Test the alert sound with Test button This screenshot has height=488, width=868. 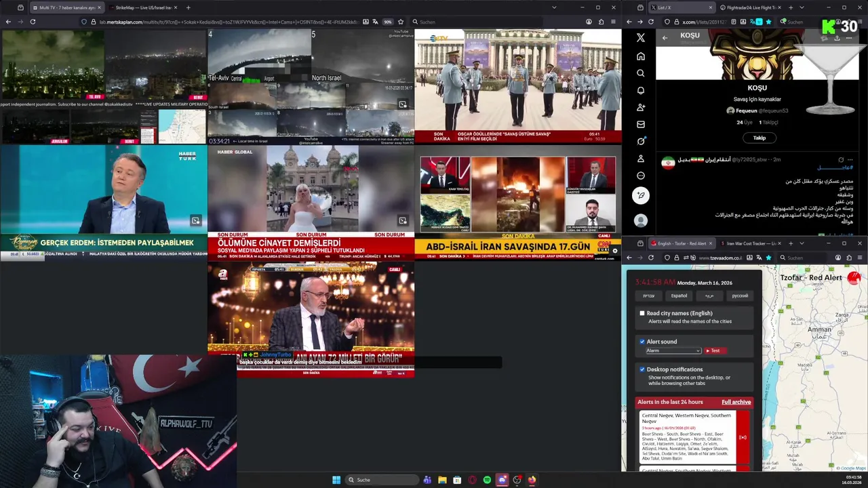coord(715,350)
